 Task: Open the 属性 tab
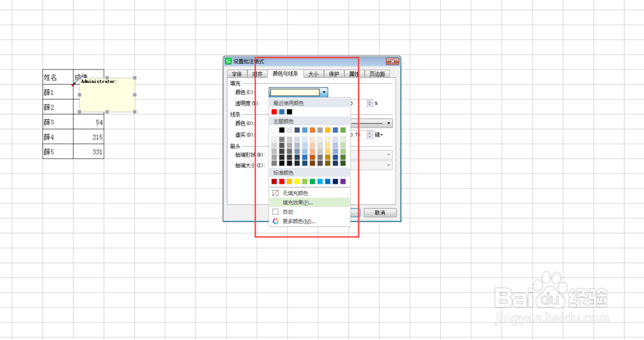pyautogui.click(x=354, y=74)
